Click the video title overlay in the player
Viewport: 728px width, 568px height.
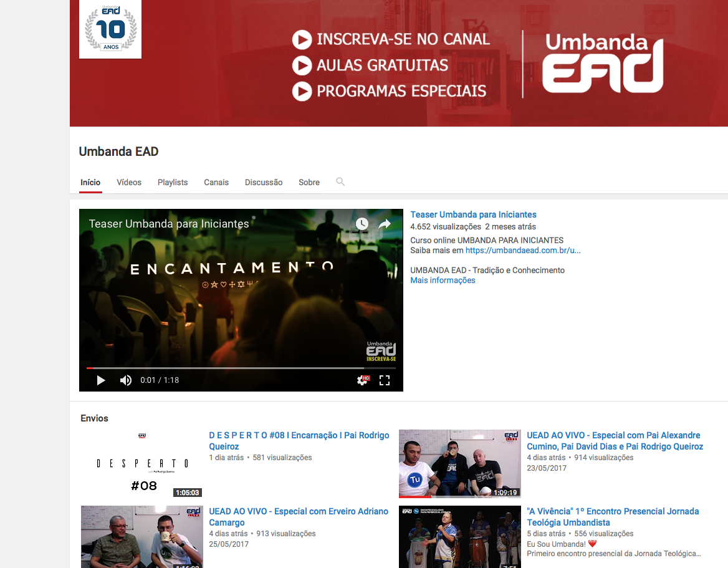pyautogui.click(x=169, y=224)
